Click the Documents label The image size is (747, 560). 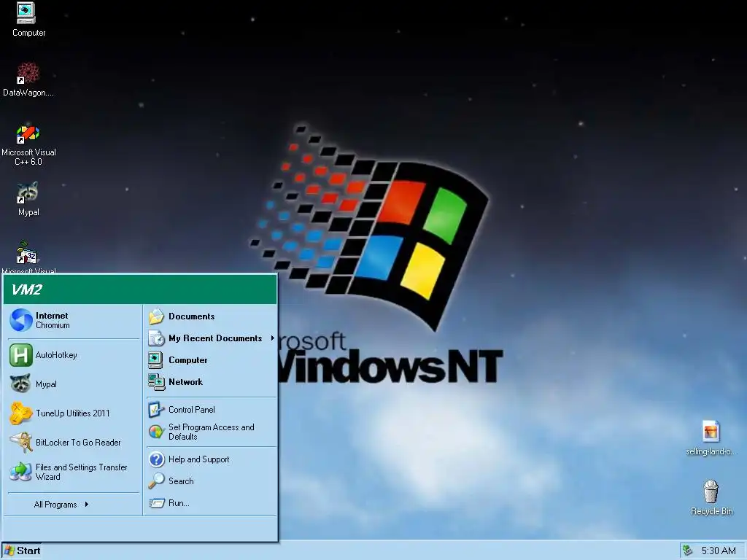[192, 316]
